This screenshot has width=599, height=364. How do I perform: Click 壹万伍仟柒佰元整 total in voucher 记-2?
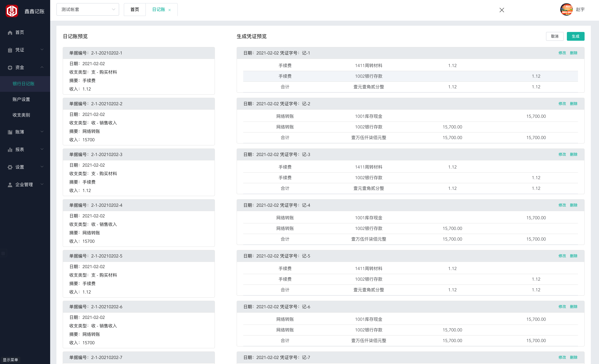(369, 138)
